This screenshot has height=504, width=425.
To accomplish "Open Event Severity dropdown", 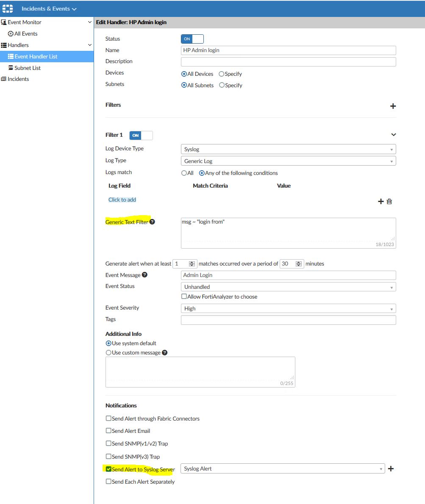I will click(289, 309).
